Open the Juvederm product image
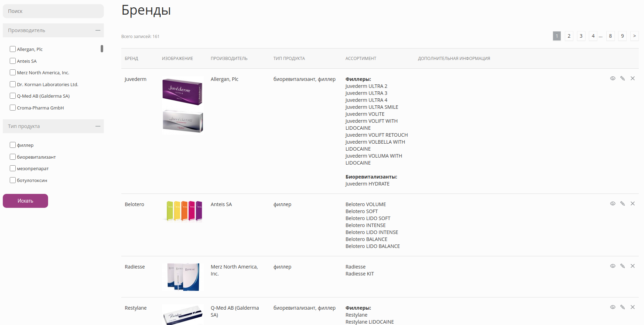The width and height of the screenshot is (644, 325). coord(183,105)
